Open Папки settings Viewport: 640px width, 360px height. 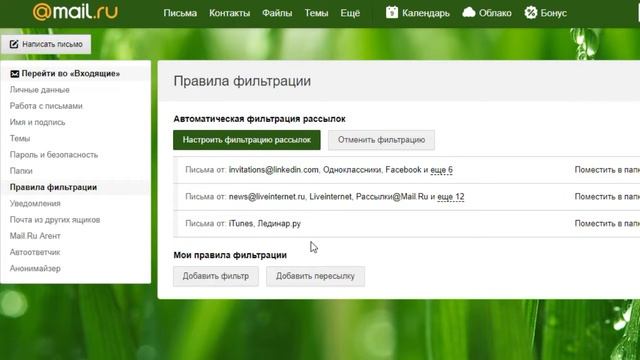(21, 171)
